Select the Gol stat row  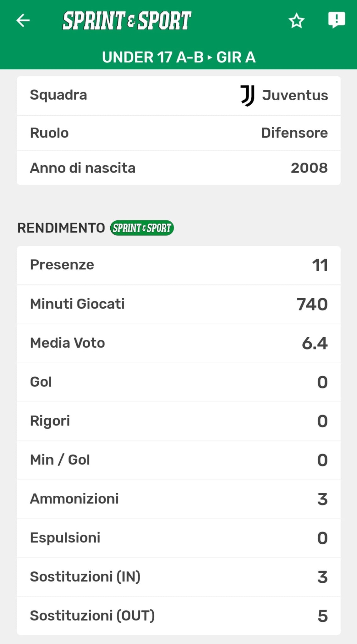(178, 382)
